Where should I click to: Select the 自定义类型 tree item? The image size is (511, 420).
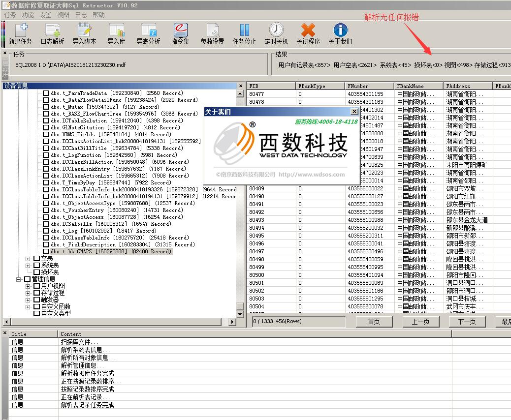pyautogui.click(x=56, y=314)
